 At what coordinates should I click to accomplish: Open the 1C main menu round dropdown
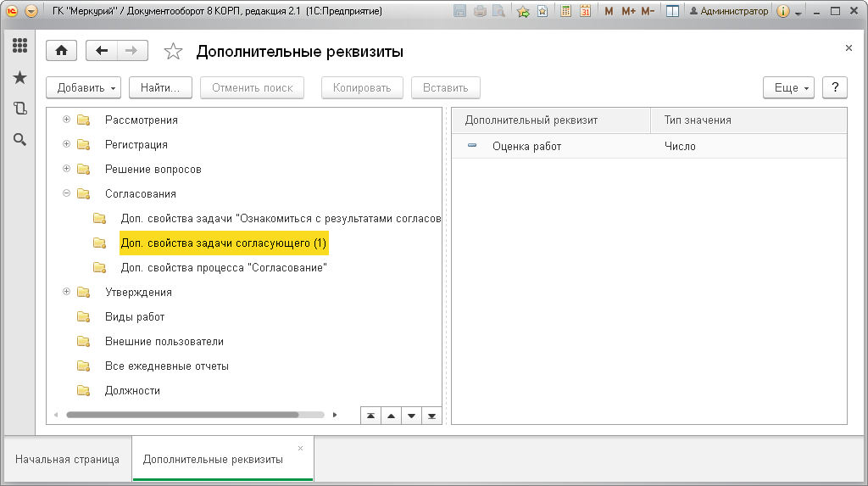pyautogui.click(x=31, y=11)
